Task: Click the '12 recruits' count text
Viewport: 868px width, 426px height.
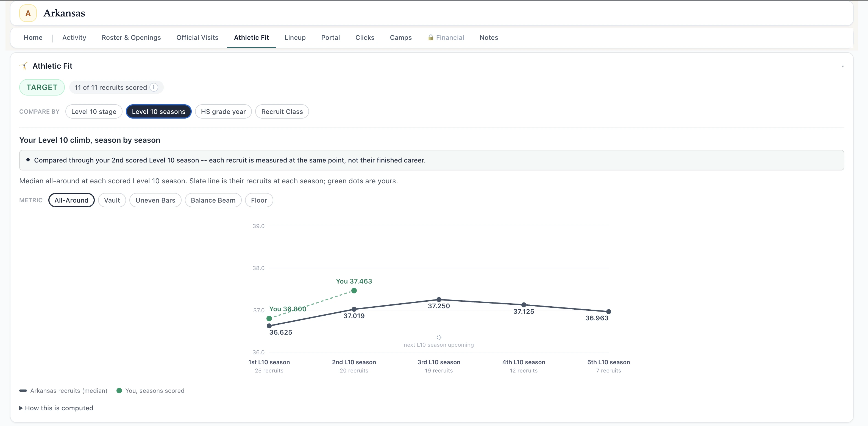Action: coord(524,371)
